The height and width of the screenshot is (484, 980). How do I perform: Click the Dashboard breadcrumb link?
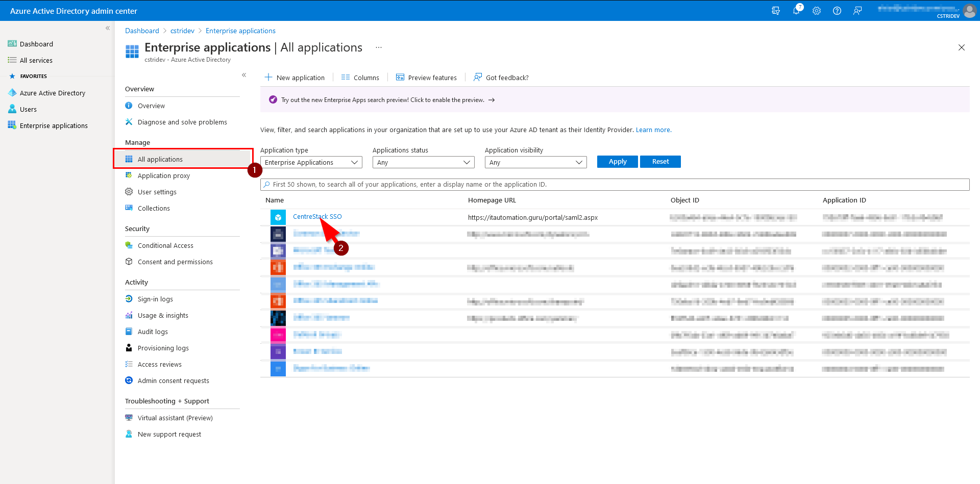pos(142,31)
